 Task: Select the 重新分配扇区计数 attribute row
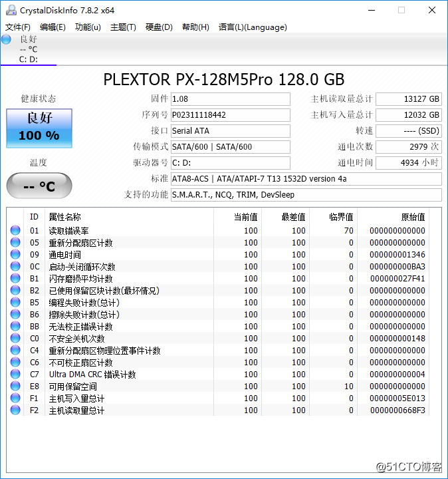(218, 243)
